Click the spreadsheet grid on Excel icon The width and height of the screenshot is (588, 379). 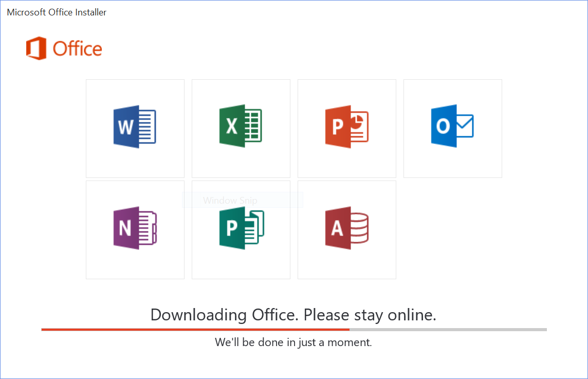coord(252,127)
